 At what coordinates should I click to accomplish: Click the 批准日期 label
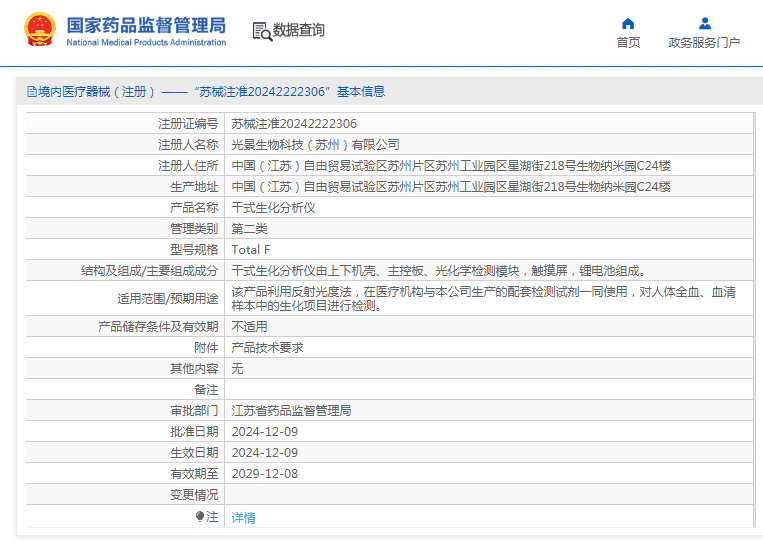(x=194, y=432)
